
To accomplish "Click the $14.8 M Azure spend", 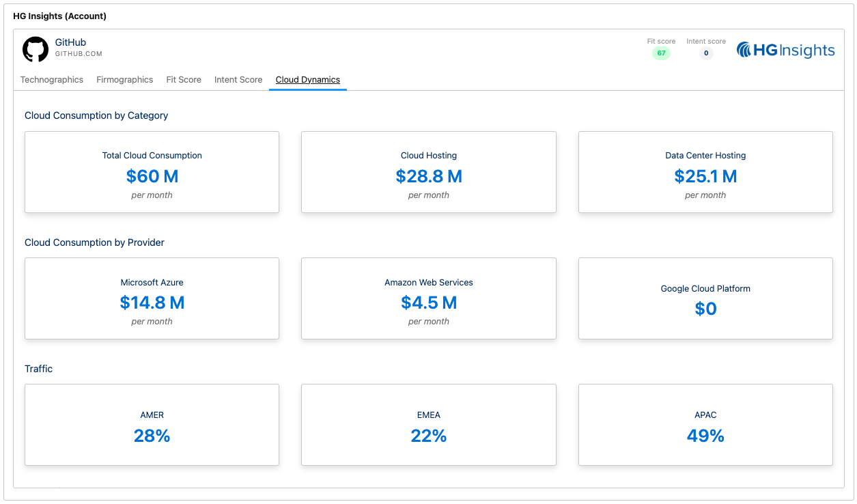I will (152, 303).
